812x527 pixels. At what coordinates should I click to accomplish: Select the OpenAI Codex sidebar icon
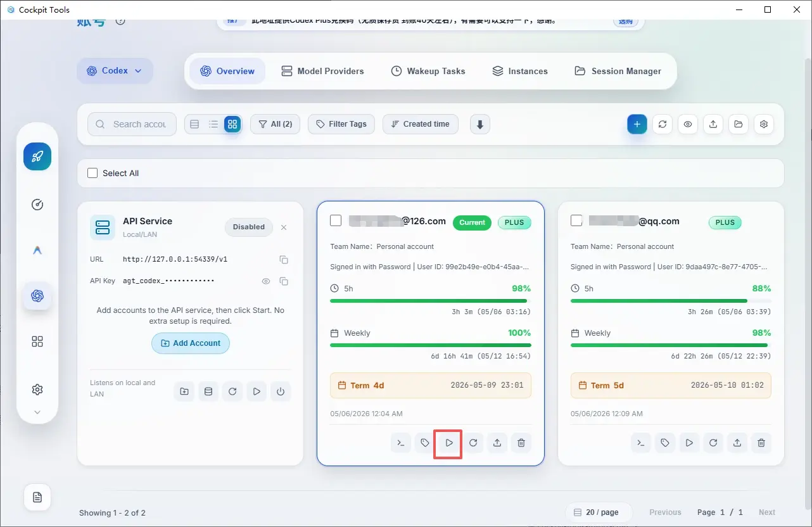[x=37, y=296]
